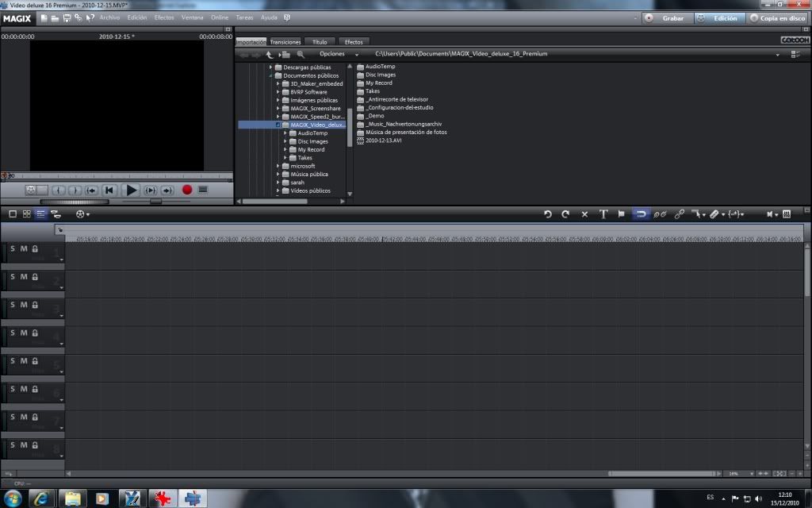Viewport: 812px width, 508px height.
Task: Click the media pool search magnifier
Action: tap(301, 55)
